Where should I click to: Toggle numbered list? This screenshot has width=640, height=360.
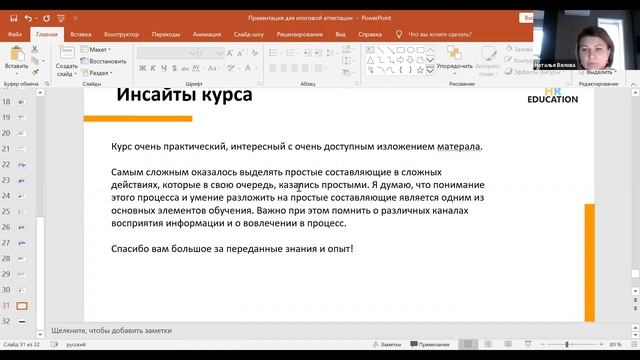(x=291, y=53)
